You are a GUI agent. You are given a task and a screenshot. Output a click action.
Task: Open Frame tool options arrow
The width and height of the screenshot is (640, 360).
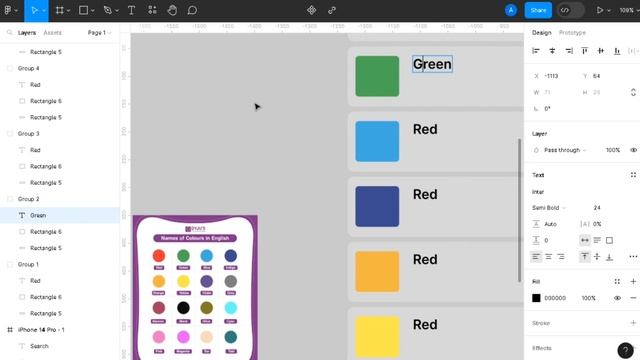[68, 11]
